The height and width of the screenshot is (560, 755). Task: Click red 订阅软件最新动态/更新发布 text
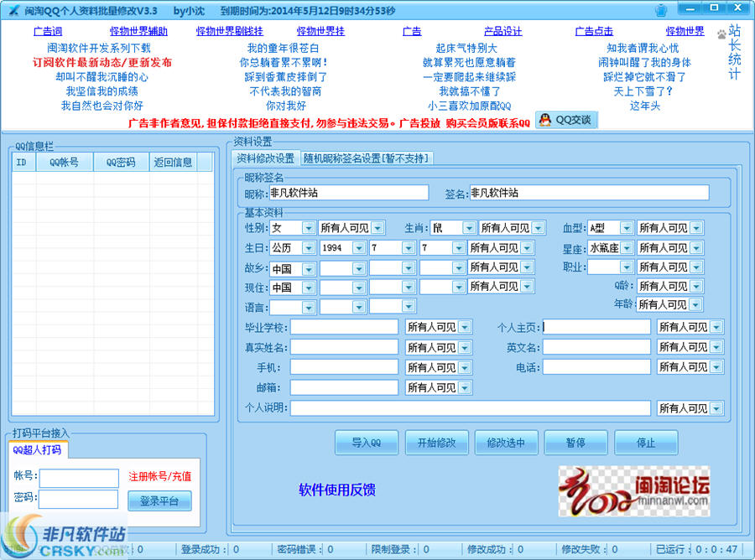pos(102,63)
